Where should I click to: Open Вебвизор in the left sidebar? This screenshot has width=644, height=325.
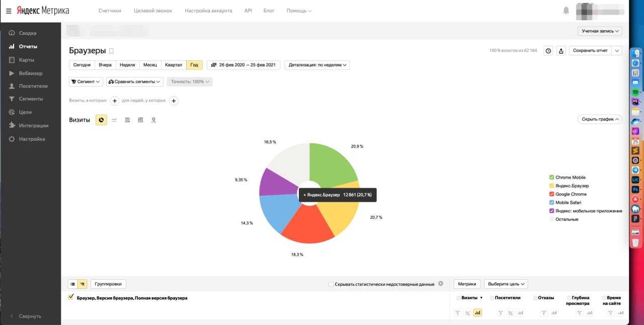coord(30,73)
